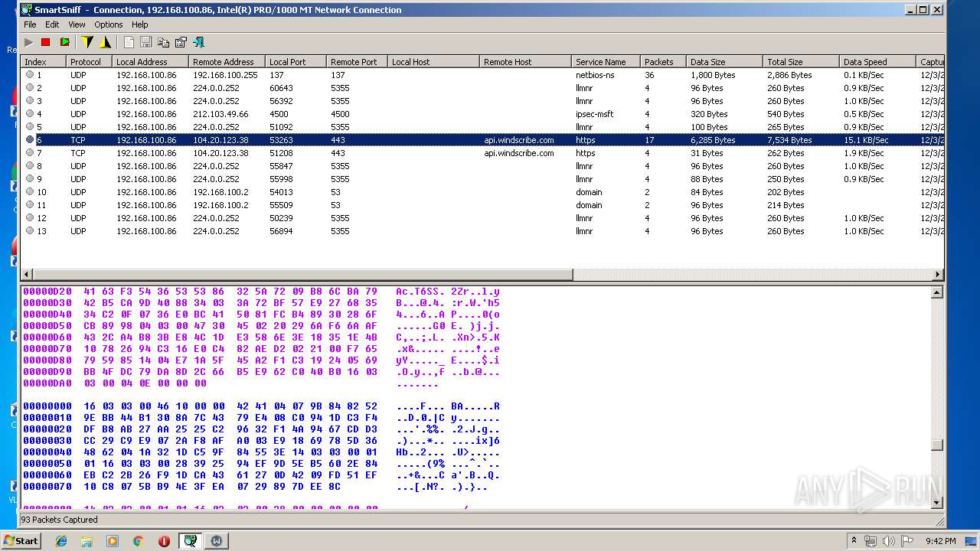Select llmnr row with port 60643
This screenshot has height=551, width=980.
[482, 88]
